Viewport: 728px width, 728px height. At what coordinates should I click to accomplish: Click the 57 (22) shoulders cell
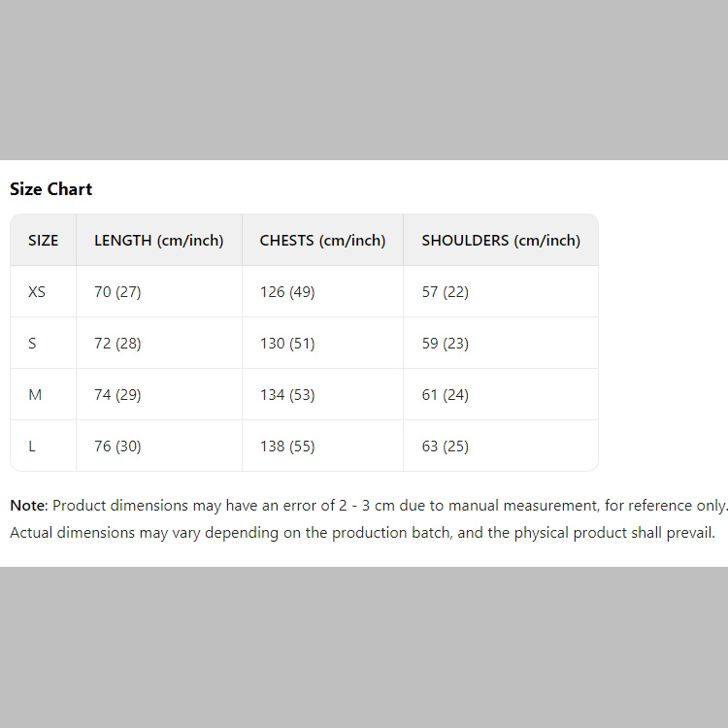(x=445, y=292)
